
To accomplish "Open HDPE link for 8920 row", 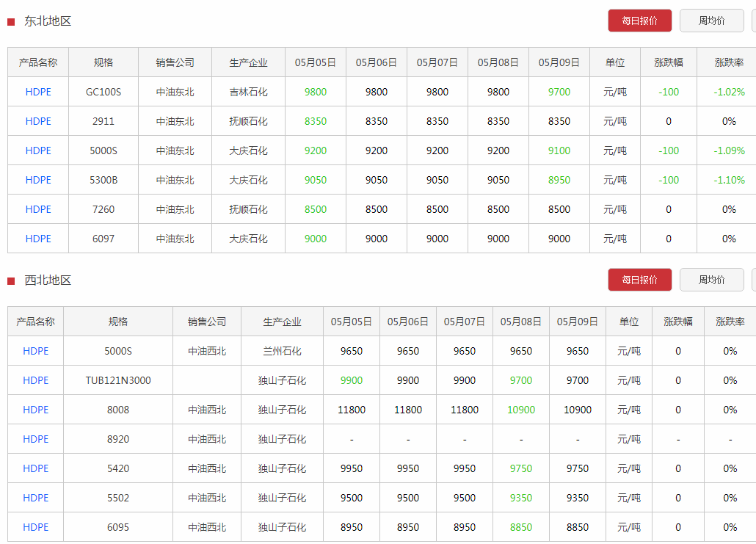I will [x=36, y=439].
